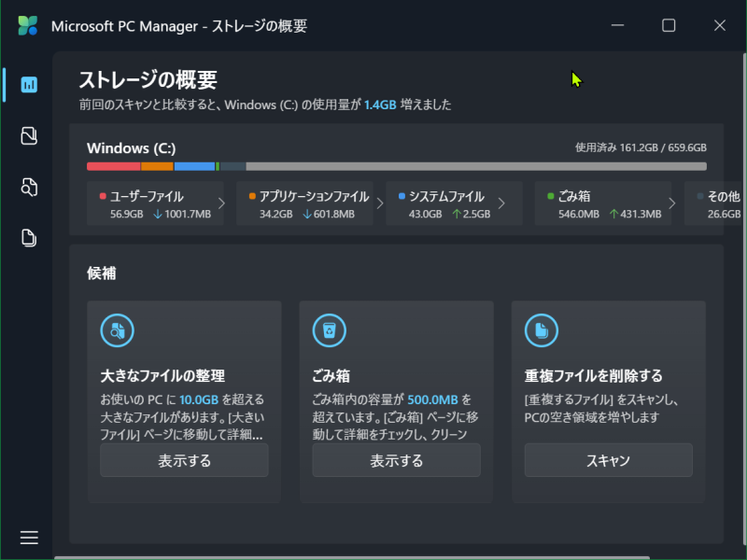The image size is (747, 560).
Task: Click the recycle bin circle icon
Action: (329, 329)
